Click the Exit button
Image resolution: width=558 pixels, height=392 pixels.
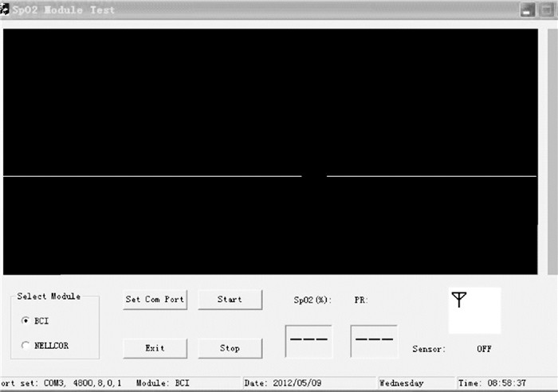(x=155, y=348)
